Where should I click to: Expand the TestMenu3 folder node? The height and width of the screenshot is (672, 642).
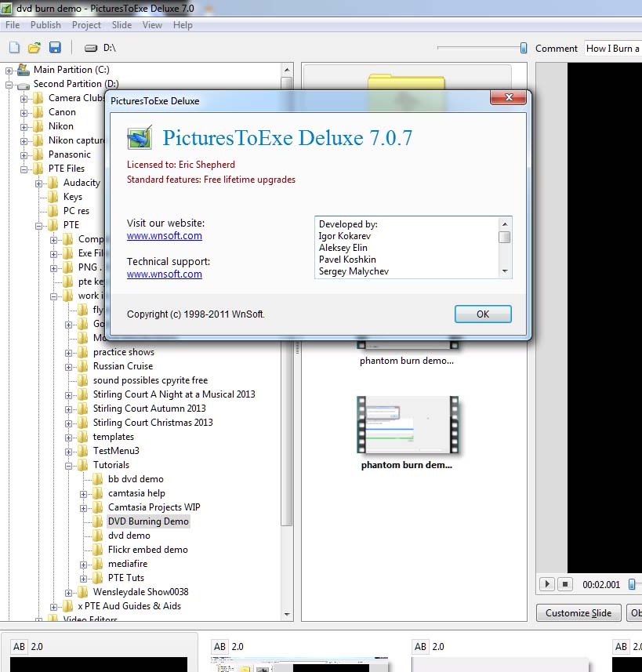click(x=68, y=452)
